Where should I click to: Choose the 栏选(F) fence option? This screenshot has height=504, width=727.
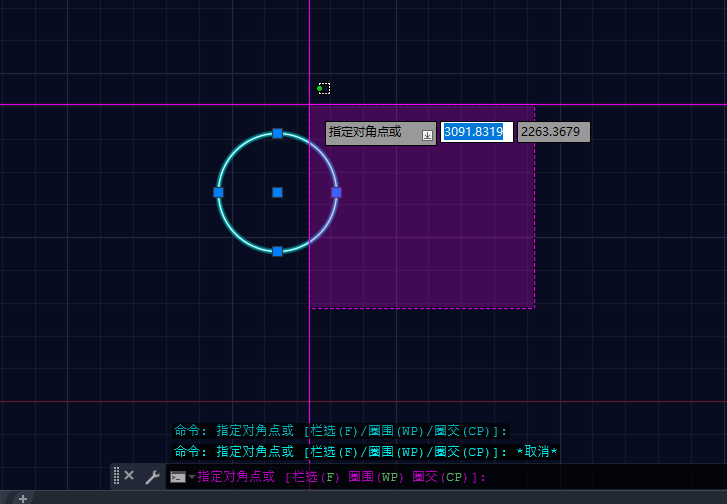(x=314, y=477)
